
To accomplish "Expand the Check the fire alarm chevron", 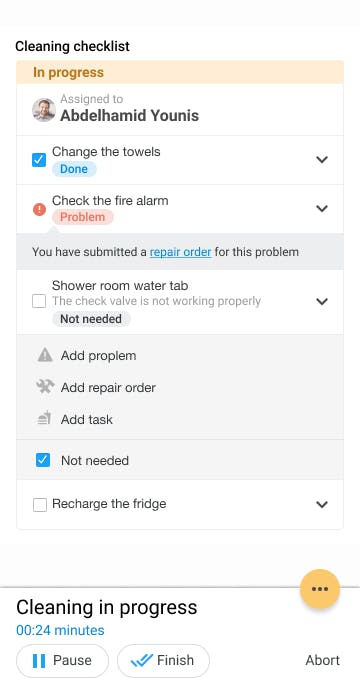I will point(322,209).
